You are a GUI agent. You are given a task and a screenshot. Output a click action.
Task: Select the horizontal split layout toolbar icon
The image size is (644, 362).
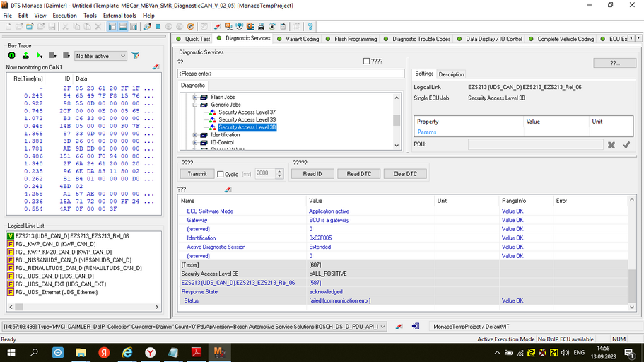123,27
